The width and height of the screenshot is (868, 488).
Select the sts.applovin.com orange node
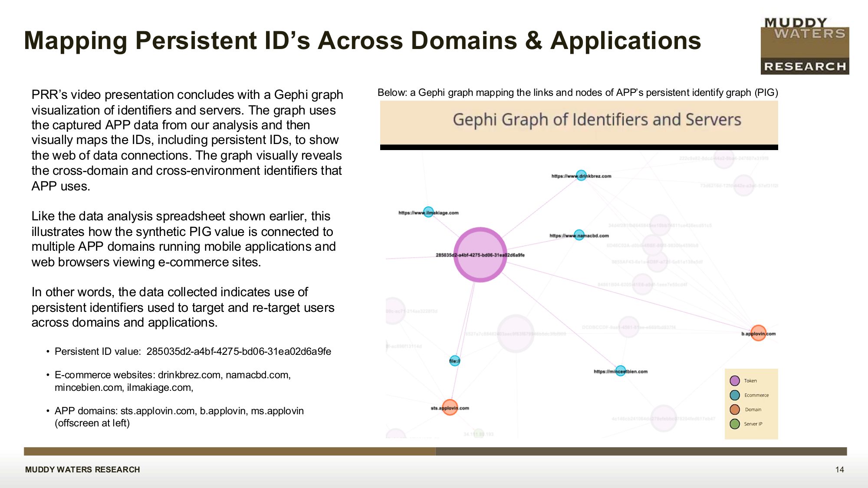tap(450, 407)
